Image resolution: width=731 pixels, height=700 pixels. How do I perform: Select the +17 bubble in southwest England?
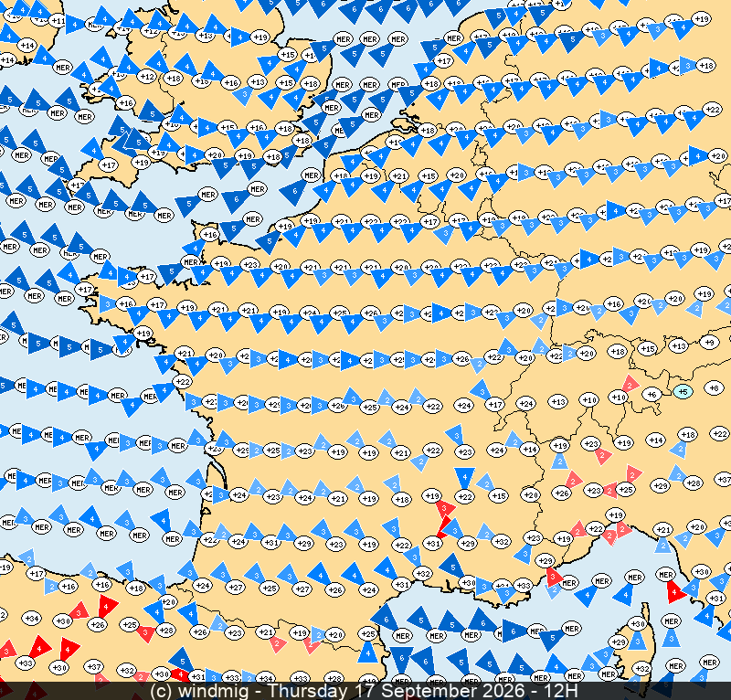point(108,164)
